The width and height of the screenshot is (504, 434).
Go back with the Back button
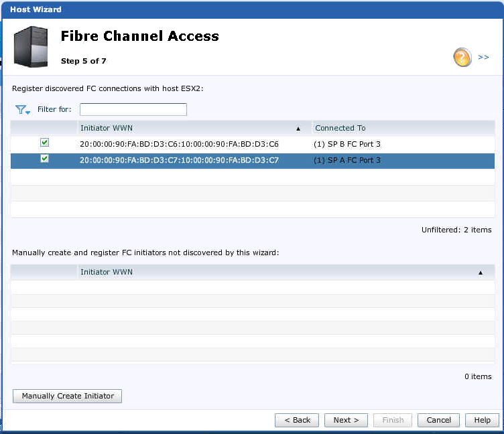297,420
